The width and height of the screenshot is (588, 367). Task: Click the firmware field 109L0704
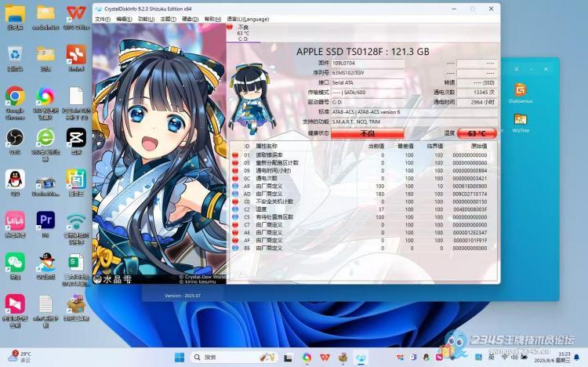point(368,63)
